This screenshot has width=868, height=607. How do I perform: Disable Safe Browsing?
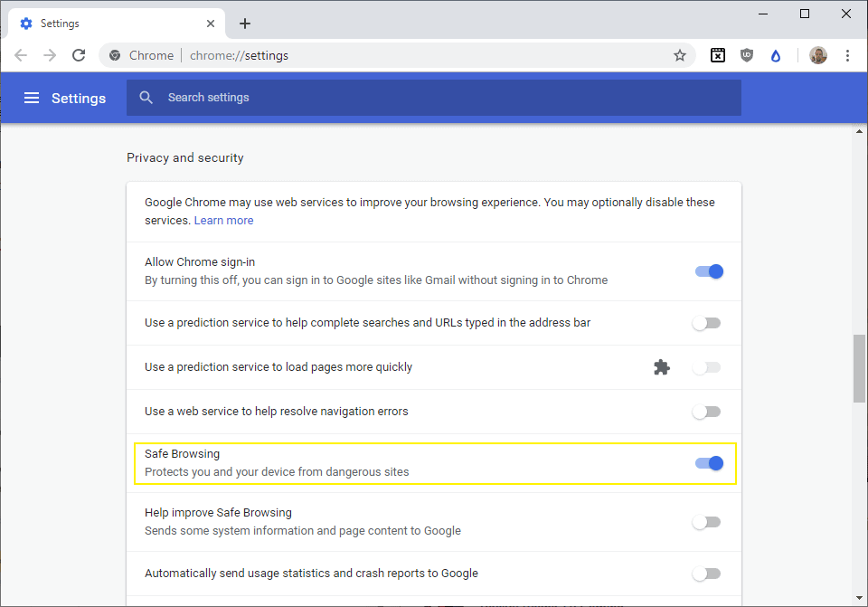[x=710, y=462]
